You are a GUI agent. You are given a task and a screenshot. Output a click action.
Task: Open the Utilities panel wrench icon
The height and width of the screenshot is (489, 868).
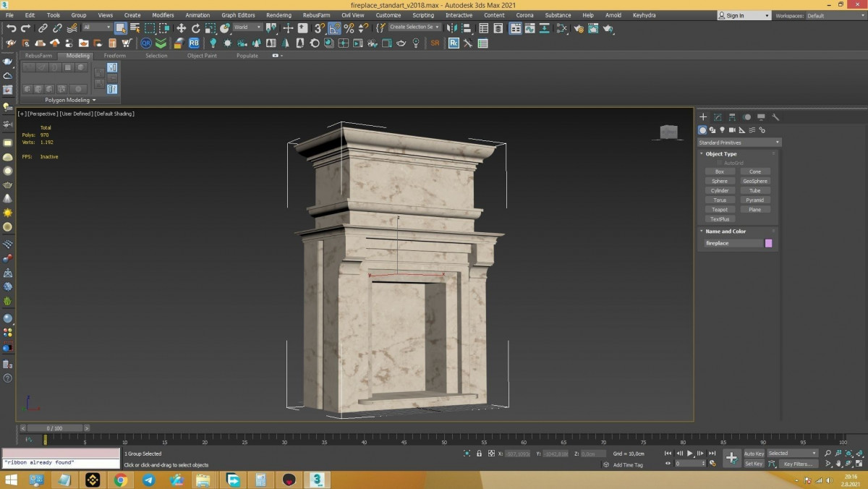775,117
